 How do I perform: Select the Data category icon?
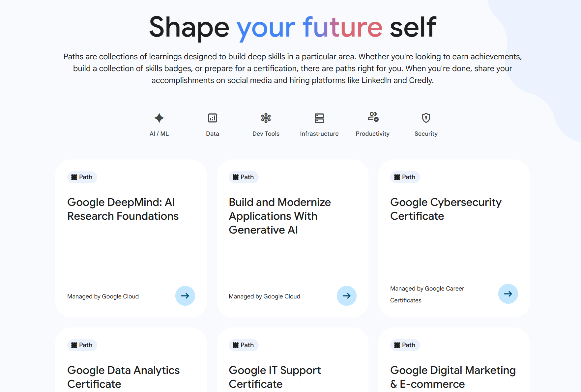click(212, 118)
